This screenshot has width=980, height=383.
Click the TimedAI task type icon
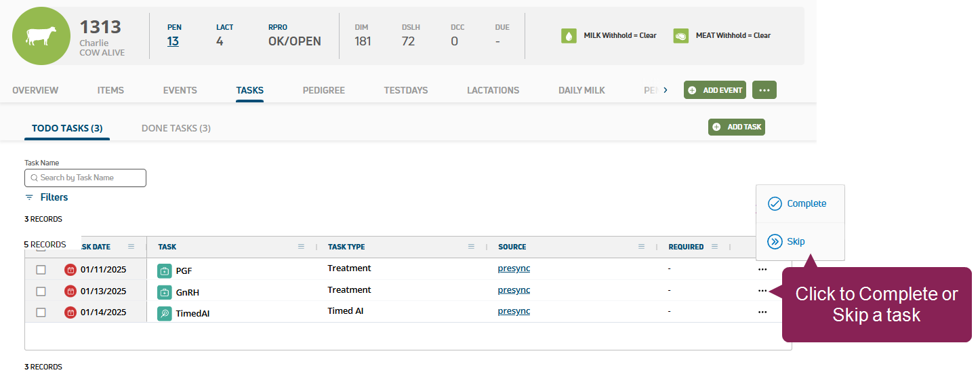point(165,313)
